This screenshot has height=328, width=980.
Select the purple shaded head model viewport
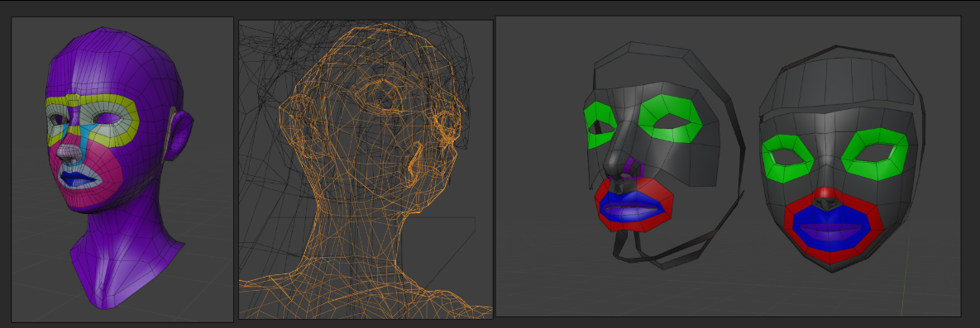click(122, 169)
